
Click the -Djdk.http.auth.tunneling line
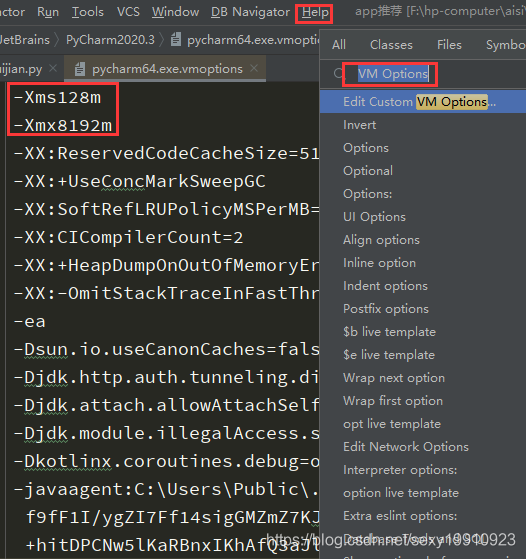click(x=166, y=378)
